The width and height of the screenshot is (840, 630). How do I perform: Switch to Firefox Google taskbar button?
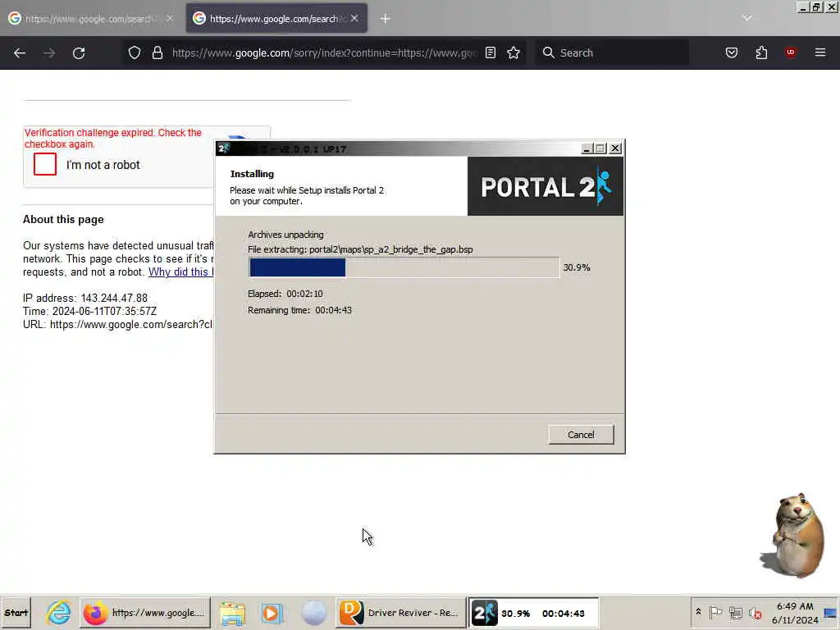click(145, 613)
